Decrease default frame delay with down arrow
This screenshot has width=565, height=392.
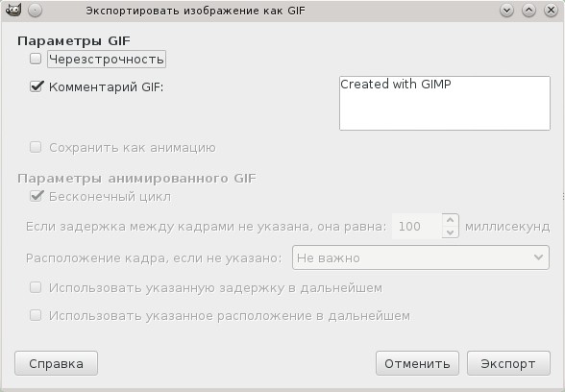(x=450, y=233)
